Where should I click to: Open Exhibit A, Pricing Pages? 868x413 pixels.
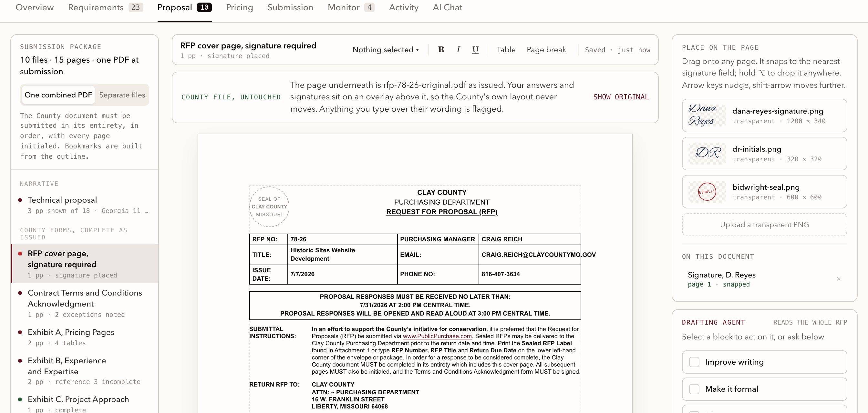pyautogui.click(x=84, y=337)
